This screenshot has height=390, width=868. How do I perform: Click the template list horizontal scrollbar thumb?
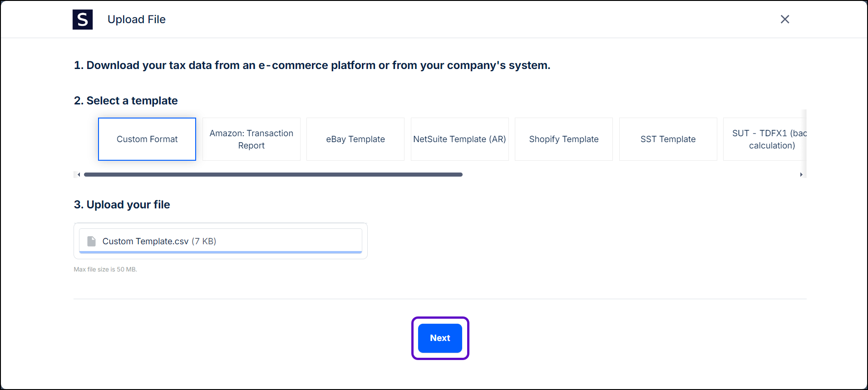[273, 174]
